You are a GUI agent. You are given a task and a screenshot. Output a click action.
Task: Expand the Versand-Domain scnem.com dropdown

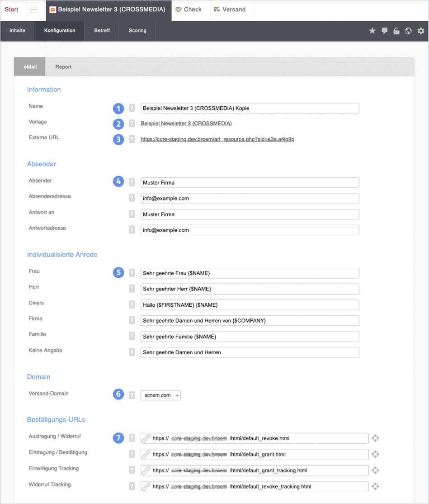(160, 395)
